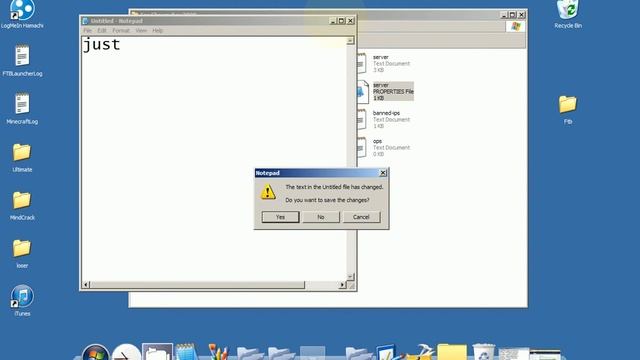
Task: Maximize the background Explorer window
Action: pyautogui.click(x=513, y=15)
